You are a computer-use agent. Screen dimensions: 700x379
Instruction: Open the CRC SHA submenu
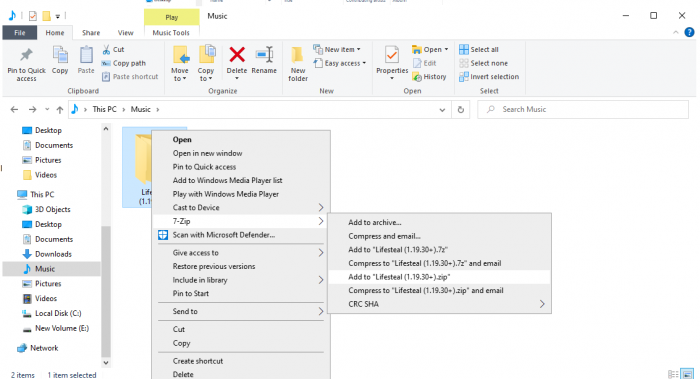[x=439, y=304]
